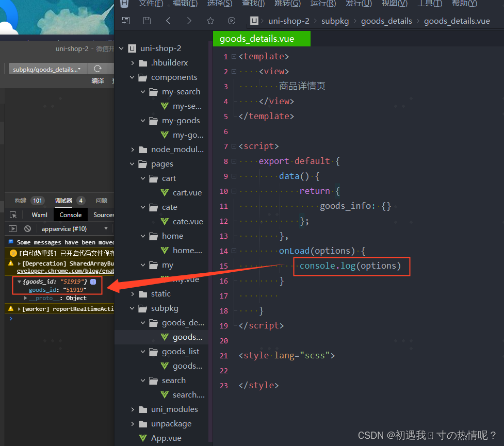Click the element inspector cursor icon
Viewport: 504px width, 446px height.
tap(13, 215)
